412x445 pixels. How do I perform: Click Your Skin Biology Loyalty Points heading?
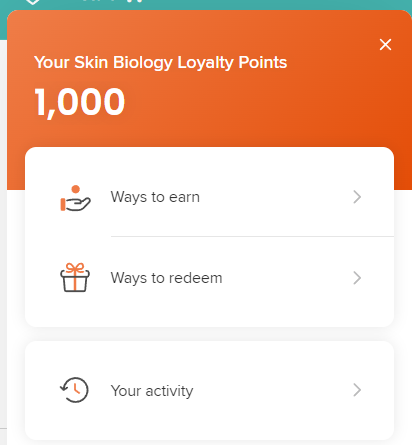click(x=160, y=62)
